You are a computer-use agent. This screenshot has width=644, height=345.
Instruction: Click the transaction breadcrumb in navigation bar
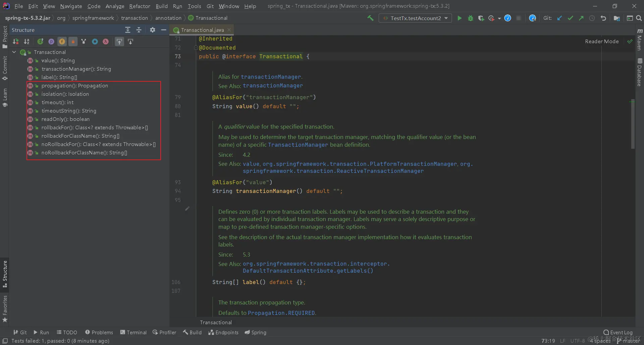click(x=135, y=18)
